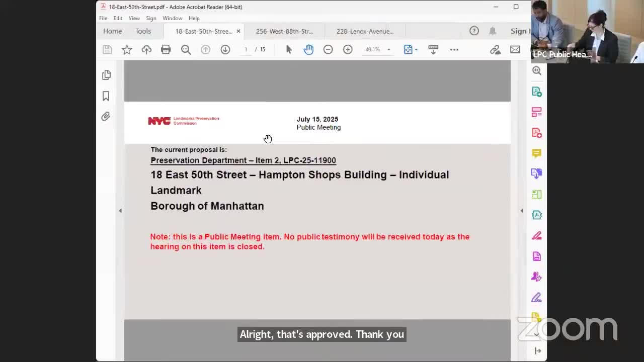Open the Redact tool
This screenshot has width=644, height=362.
[x=537, y=235]
